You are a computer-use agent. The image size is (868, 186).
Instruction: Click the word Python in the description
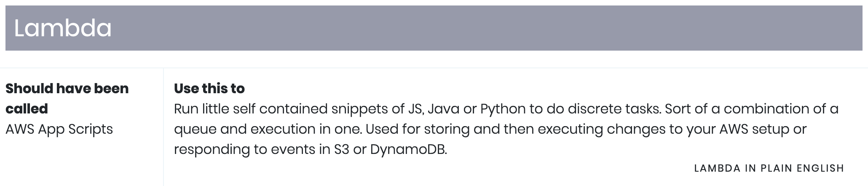(x=503, y=109)
